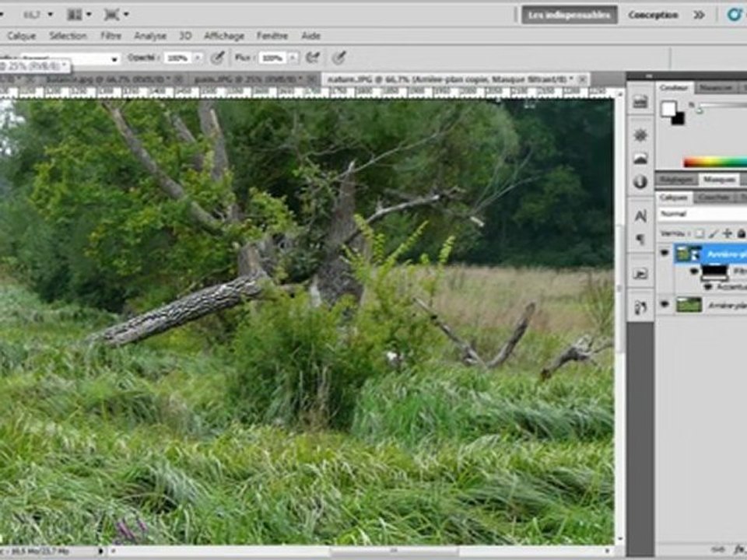Toggle lock image pixels brush icon
This screenshot has height=560, width=747.
714,233
